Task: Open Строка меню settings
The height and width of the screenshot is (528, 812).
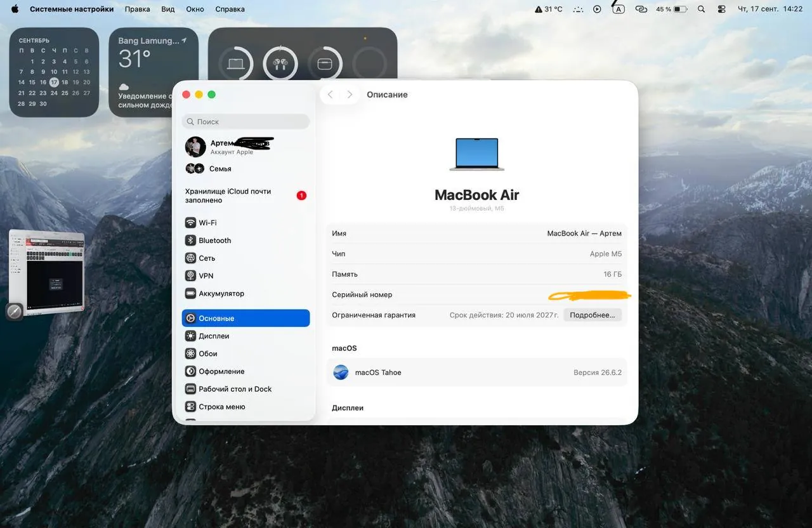Action: 246,407
